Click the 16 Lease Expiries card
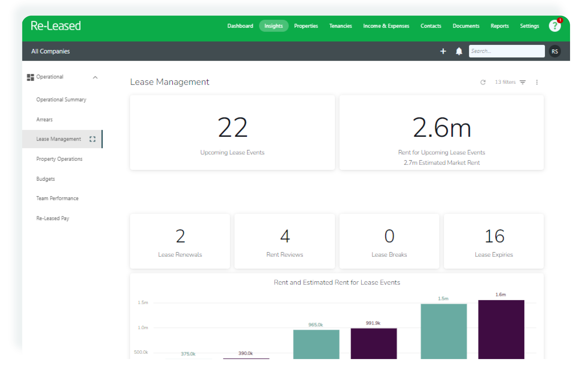Screen dimensions: 588x380 [x=494, y=241]
